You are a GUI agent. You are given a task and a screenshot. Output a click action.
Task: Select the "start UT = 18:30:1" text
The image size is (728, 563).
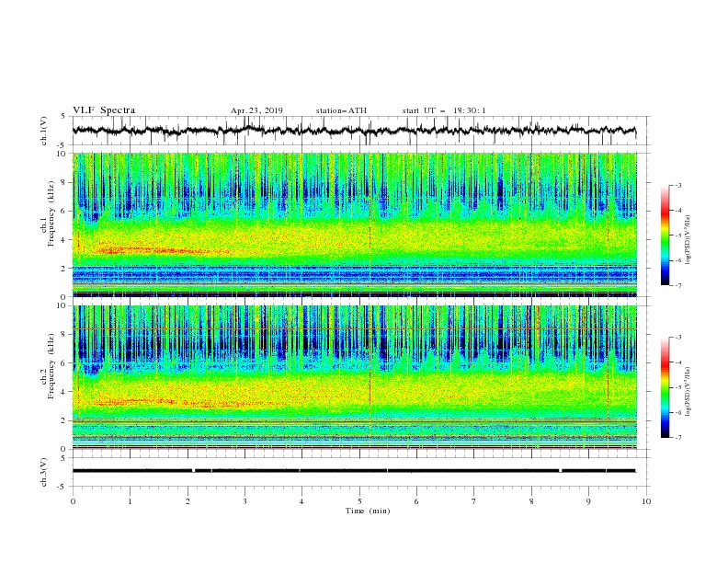click(444, 110)
